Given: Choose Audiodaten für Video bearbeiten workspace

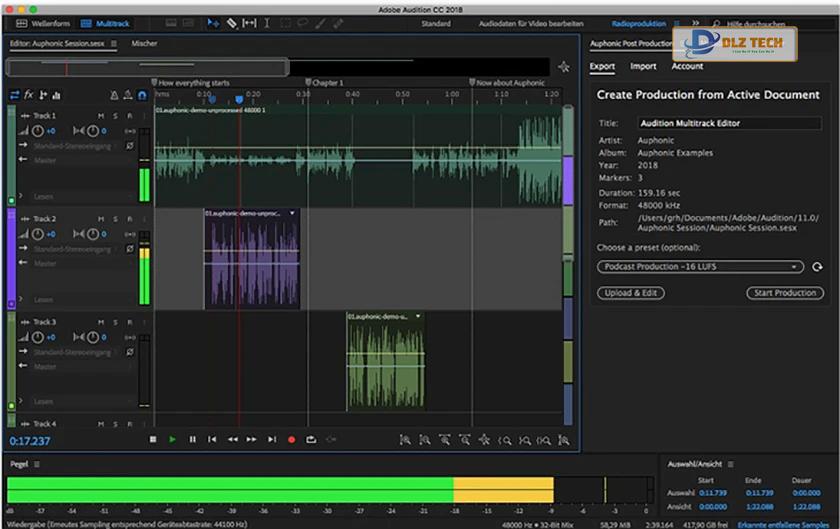Looking at the screenshot, I should coord(531,24).
